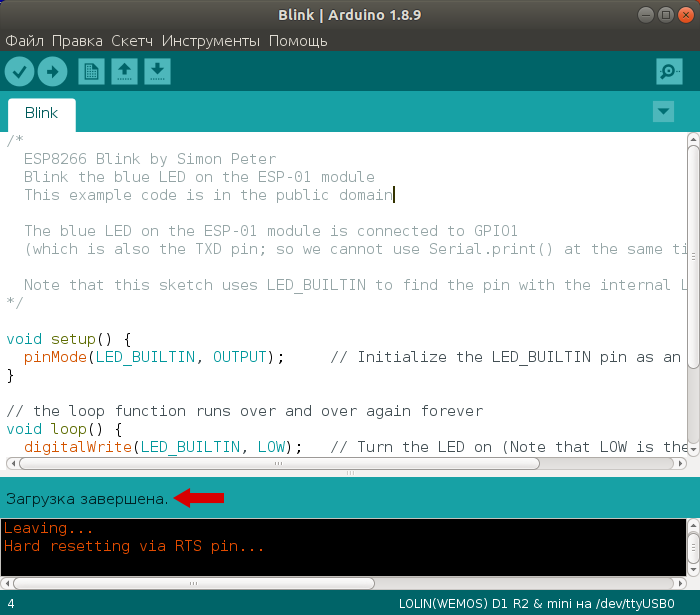Click the 'Leaving...' console line
This screenshot has height=615, width=700.
(48, 528)
